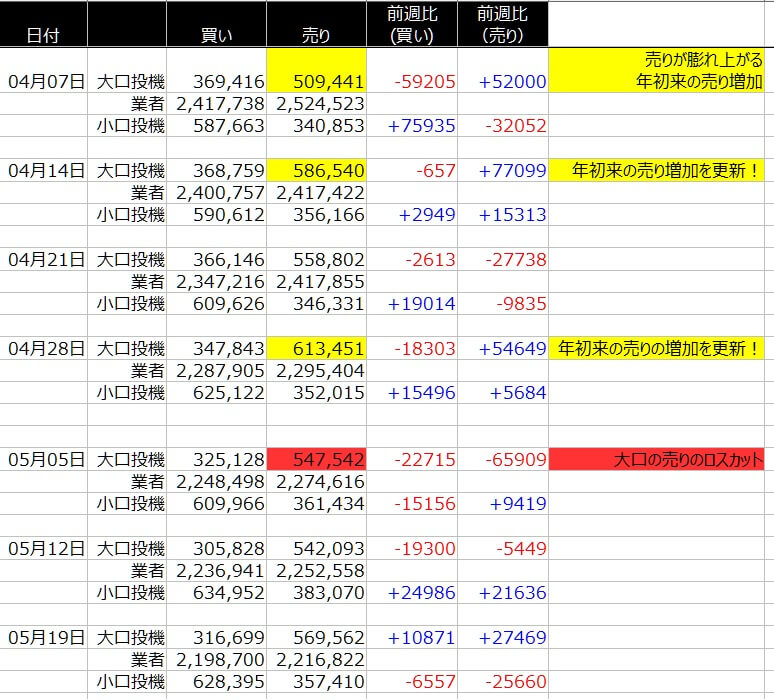Viewport: 774px width, 700px height.
Task: Select the cell 2,524,523
Action: coord(316,104)
